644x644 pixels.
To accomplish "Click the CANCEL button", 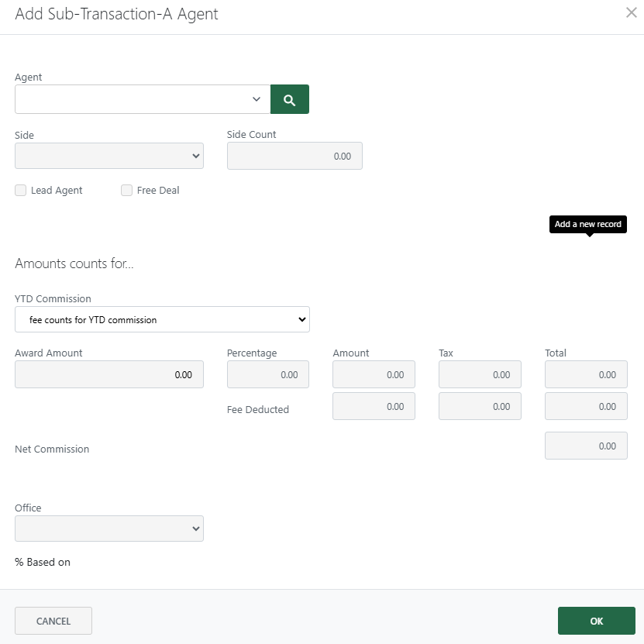I will click(53, 621).
